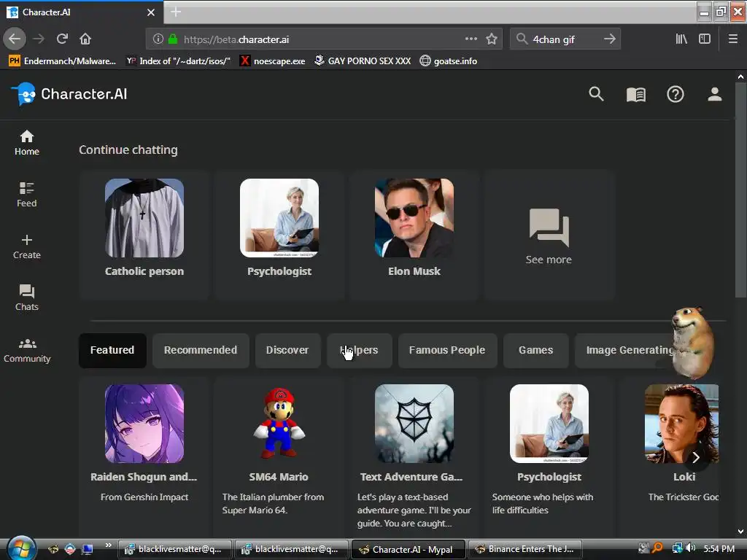Viewport: 747px width, 560px height.
Task: Switch to Binance Enters The J... taskbar window
Action: 525,549
